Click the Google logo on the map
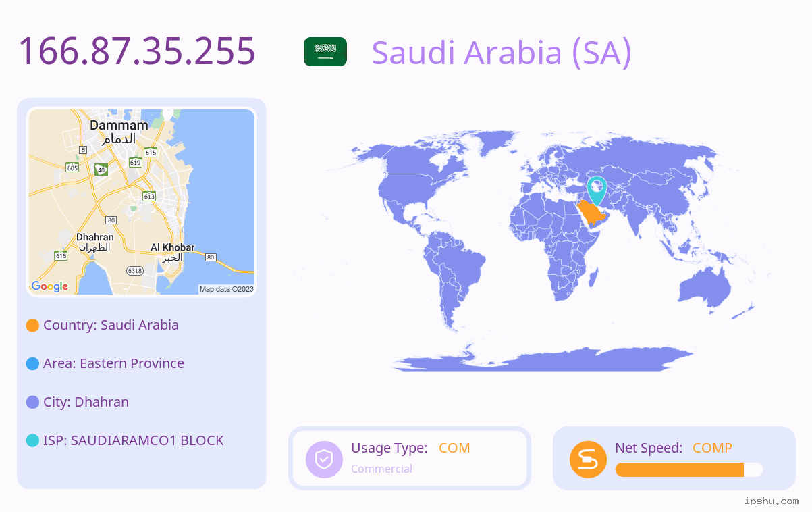Image resolution: width=812 pixels, height=512 pixels. (x=50, y=286)
